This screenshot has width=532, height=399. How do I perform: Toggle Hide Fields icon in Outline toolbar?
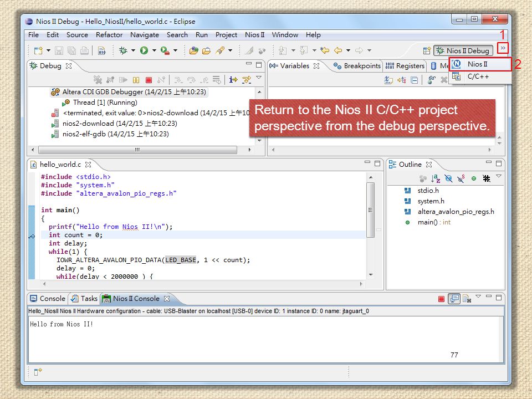pos(448,178)
